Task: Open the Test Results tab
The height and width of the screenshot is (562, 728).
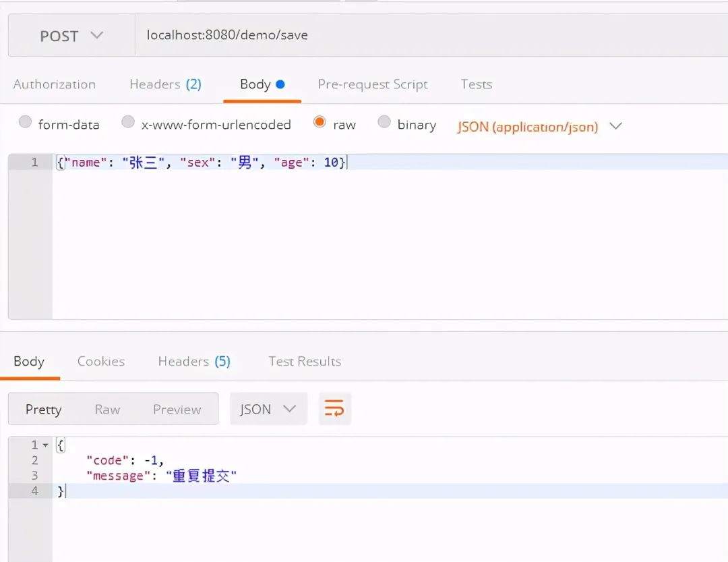Action: coord(305,361)
